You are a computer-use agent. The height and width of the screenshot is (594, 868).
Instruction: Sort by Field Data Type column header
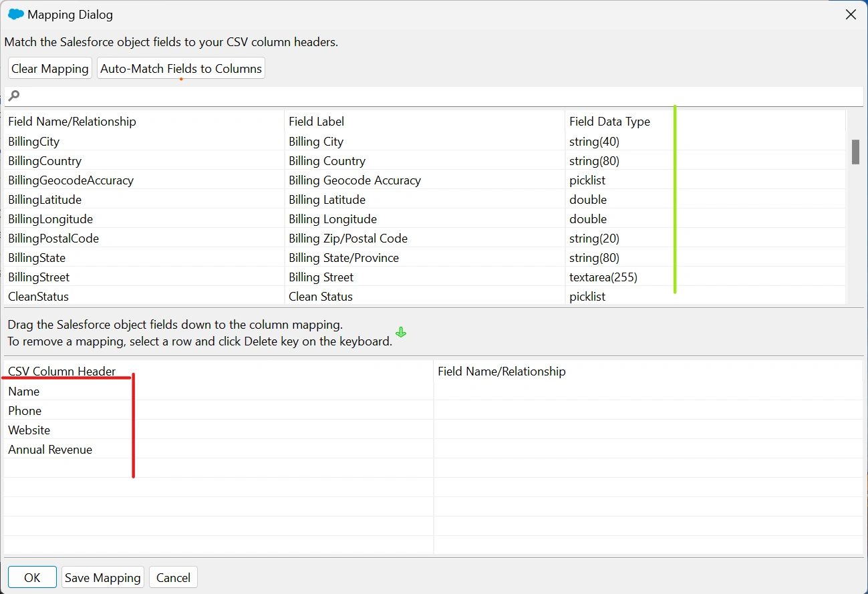[609, 122]
